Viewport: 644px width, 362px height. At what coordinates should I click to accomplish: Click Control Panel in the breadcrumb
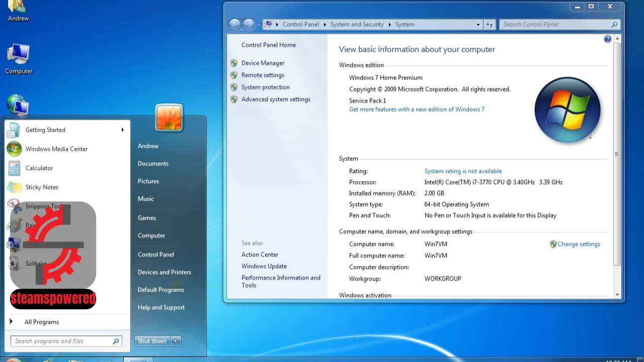[x=301, y=24]
